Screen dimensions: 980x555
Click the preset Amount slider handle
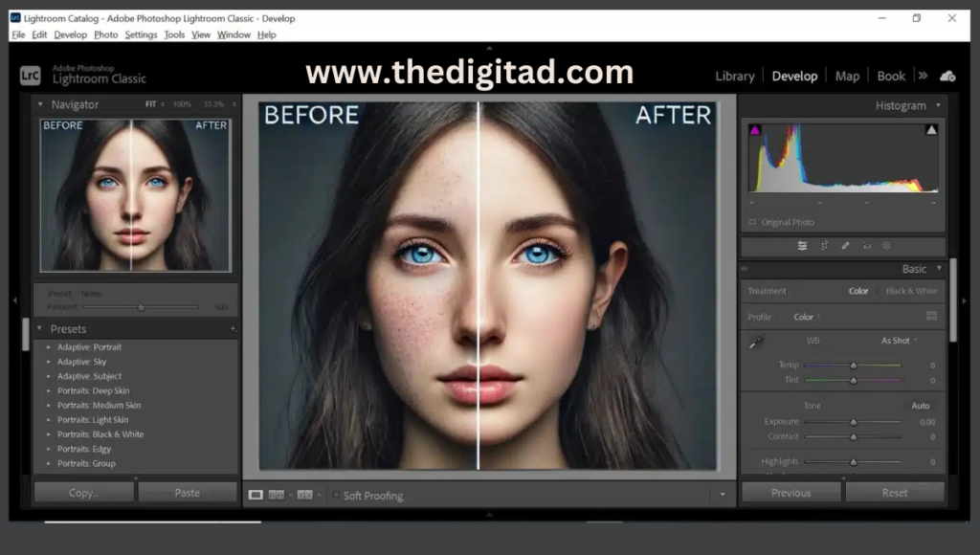coord(142,307)
